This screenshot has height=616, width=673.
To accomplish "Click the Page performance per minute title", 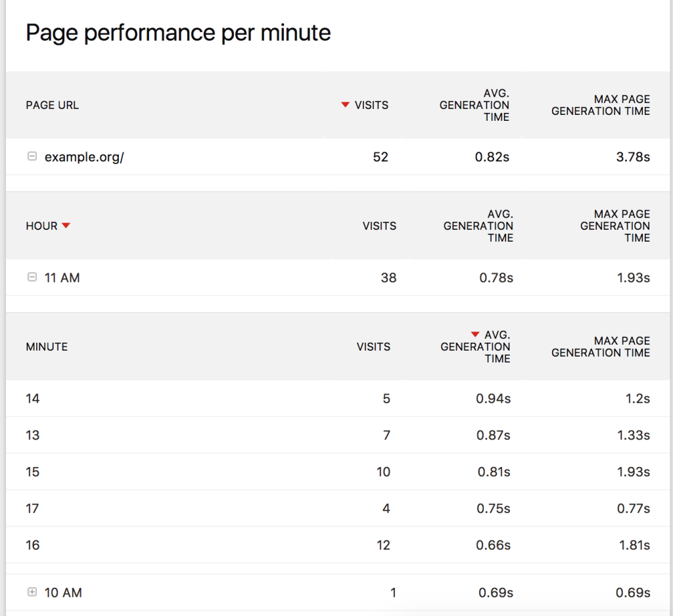I will 177,32.
